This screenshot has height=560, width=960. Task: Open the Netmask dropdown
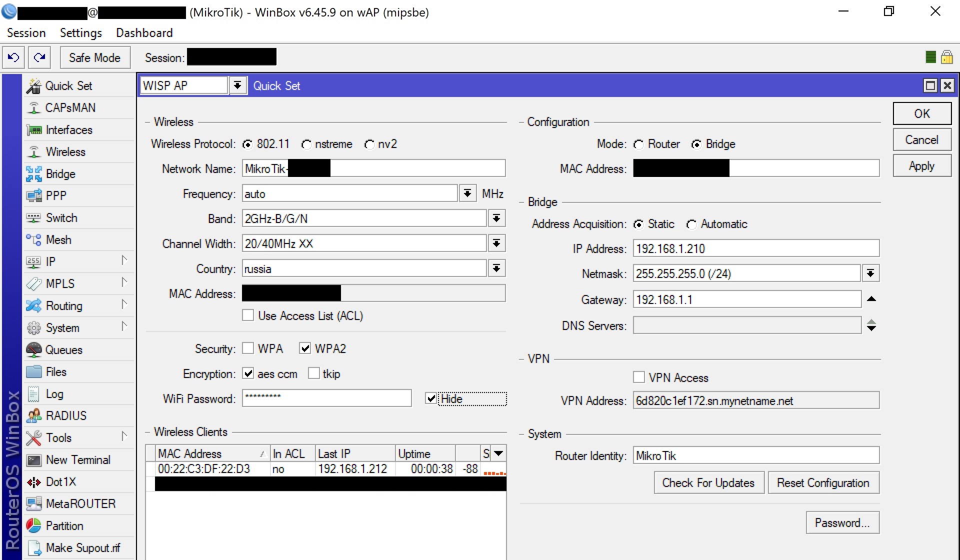coord(870,273)
